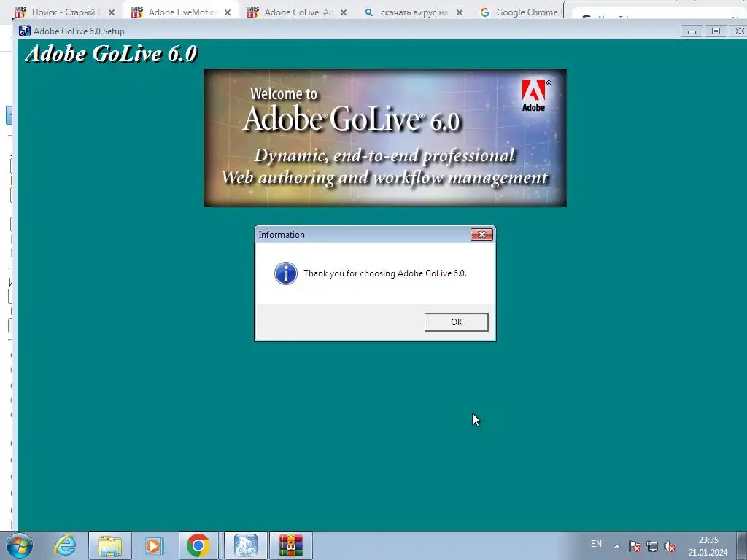Screen dimensions: 747x560
Task: Show hidden tray icons arrow
Action: point(616,546)
